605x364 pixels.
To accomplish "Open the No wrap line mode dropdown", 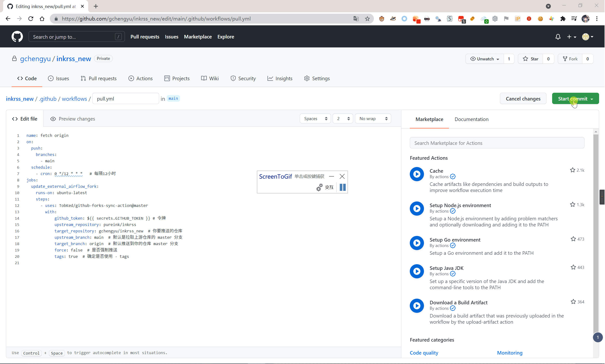I will (x=373, y=119).
